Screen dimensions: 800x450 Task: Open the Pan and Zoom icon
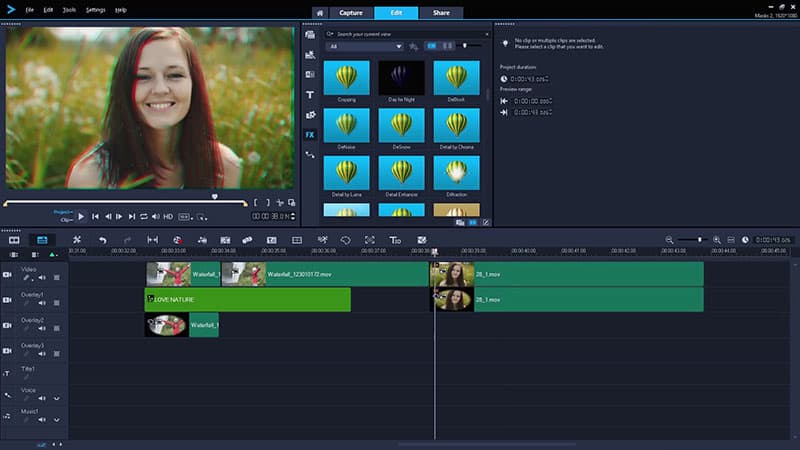tap(369, 240)
